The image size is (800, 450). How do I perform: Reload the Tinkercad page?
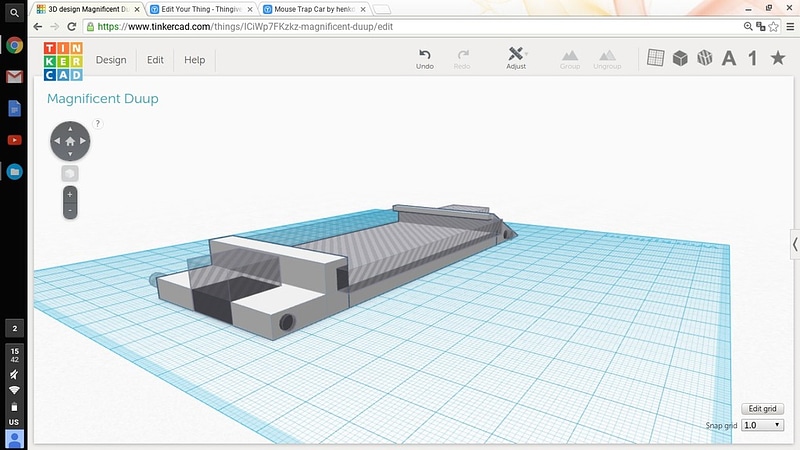[72, 27]
